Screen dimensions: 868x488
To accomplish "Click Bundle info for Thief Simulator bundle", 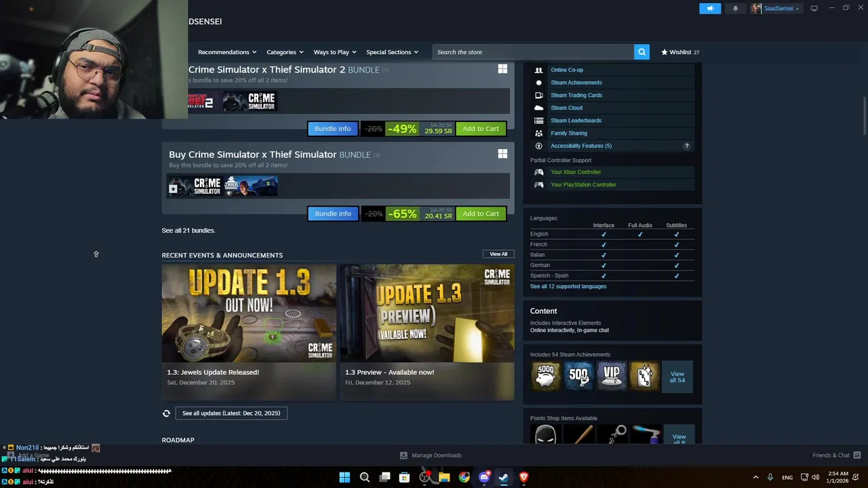I will (332, 213).
